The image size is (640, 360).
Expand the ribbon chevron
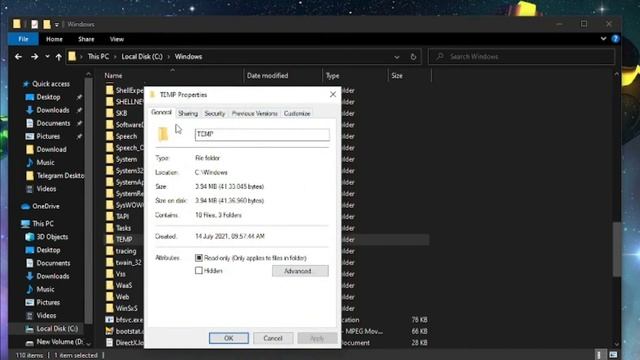(x=603, y=39)
